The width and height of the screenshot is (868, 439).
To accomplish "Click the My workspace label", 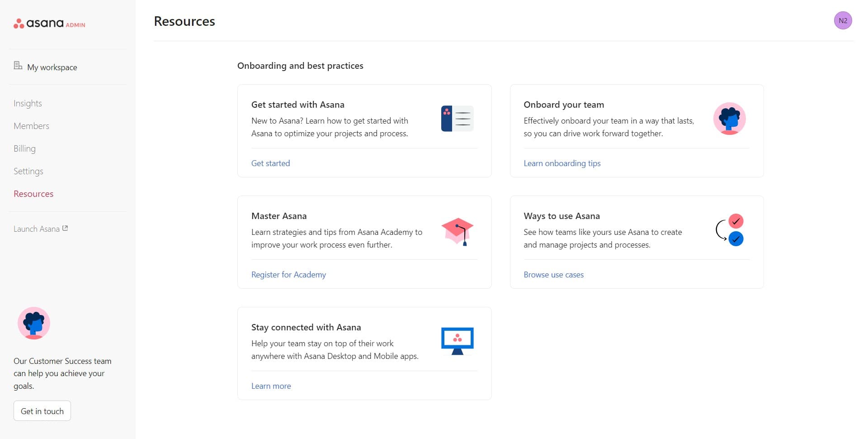I will 52,67.
